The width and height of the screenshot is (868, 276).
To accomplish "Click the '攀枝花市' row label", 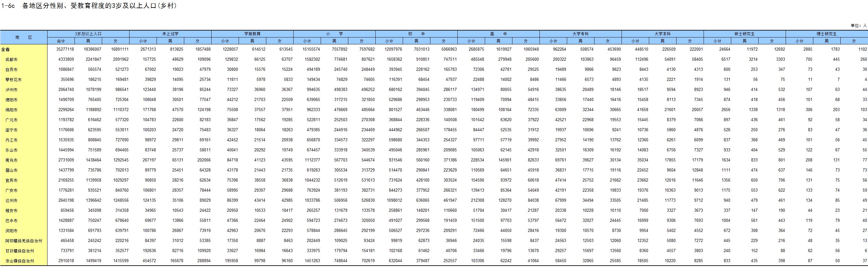I will pos(14,80).
